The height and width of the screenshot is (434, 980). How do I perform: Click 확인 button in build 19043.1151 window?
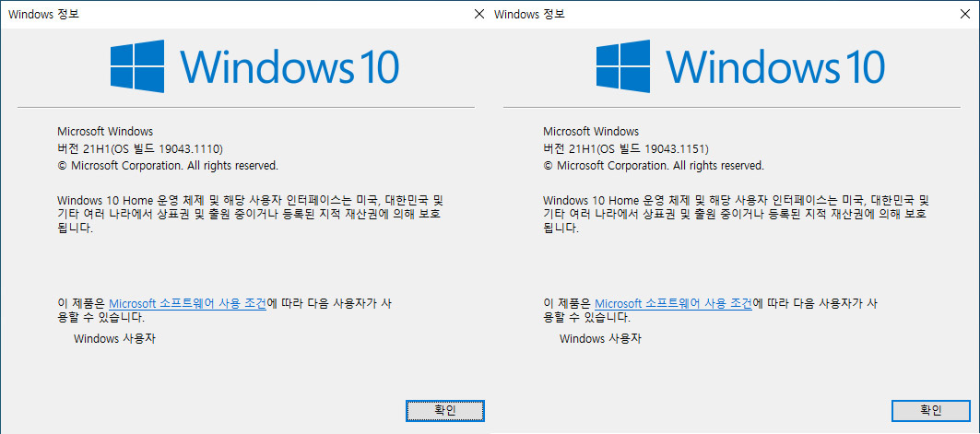930,410
